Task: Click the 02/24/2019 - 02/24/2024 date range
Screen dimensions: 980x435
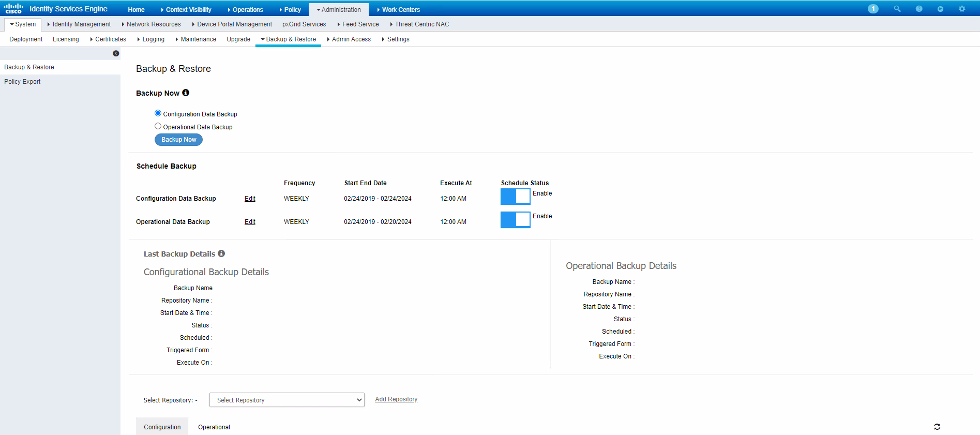Action: (x=378, y=199)
